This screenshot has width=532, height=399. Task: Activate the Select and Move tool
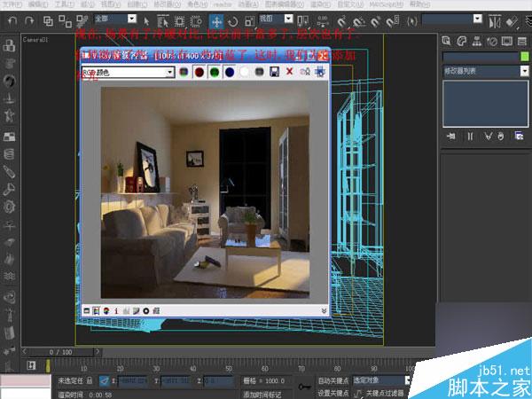click(216, 21)
